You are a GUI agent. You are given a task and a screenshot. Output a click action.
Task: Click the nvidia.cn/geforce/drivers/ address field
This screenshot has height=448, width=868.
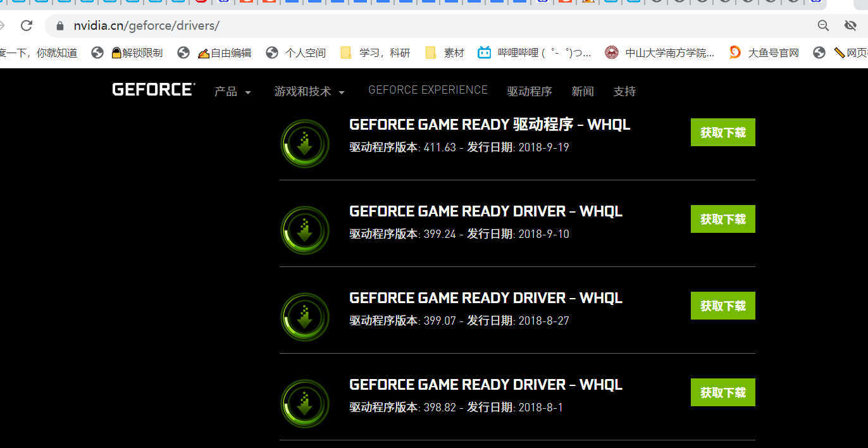[147, 26]
